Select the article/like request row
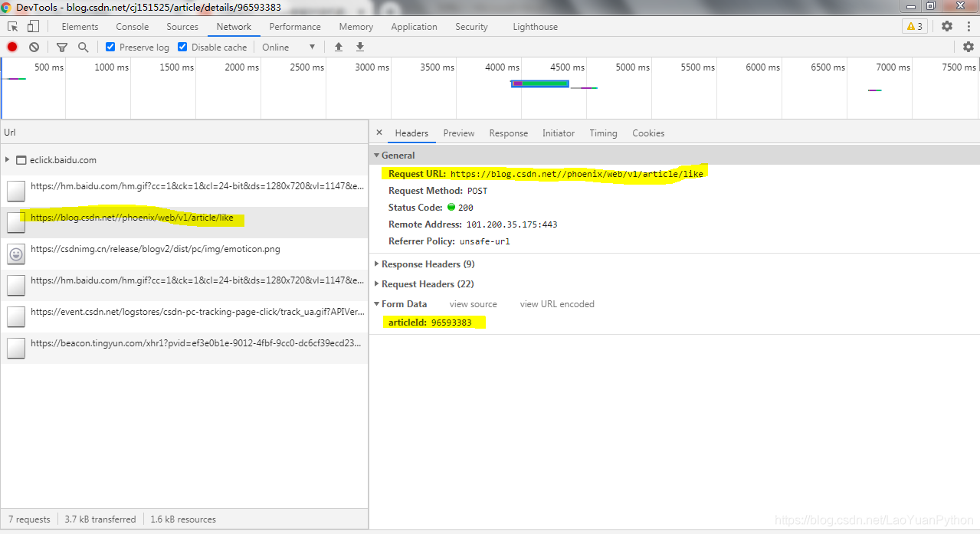The image size is (980, 534). (x=184, y=222)
